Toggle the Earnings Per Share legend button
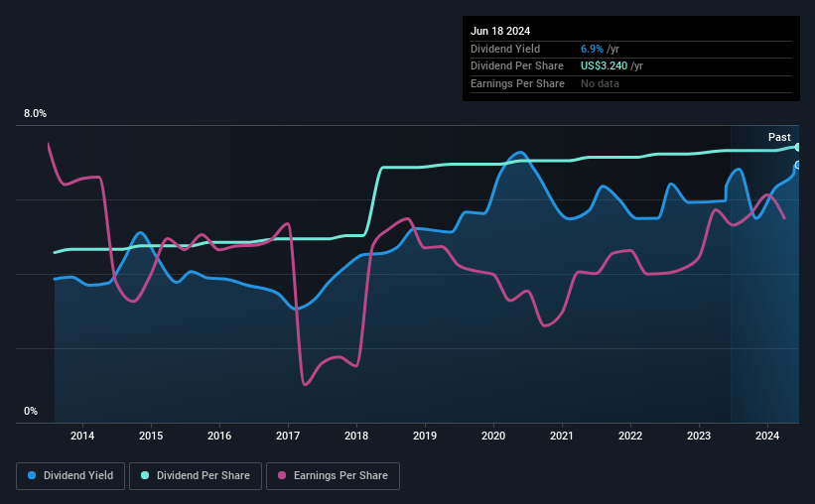The image size is (815, 504). pos(333,476)
